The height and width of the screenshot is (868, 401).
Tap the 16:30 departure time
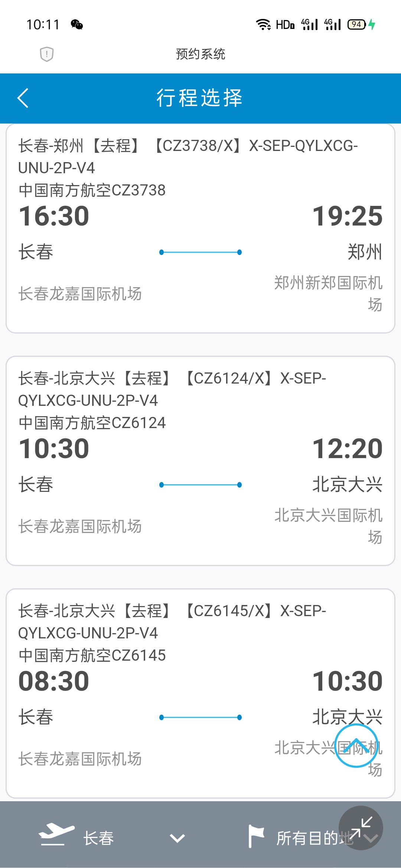[54, 216]
